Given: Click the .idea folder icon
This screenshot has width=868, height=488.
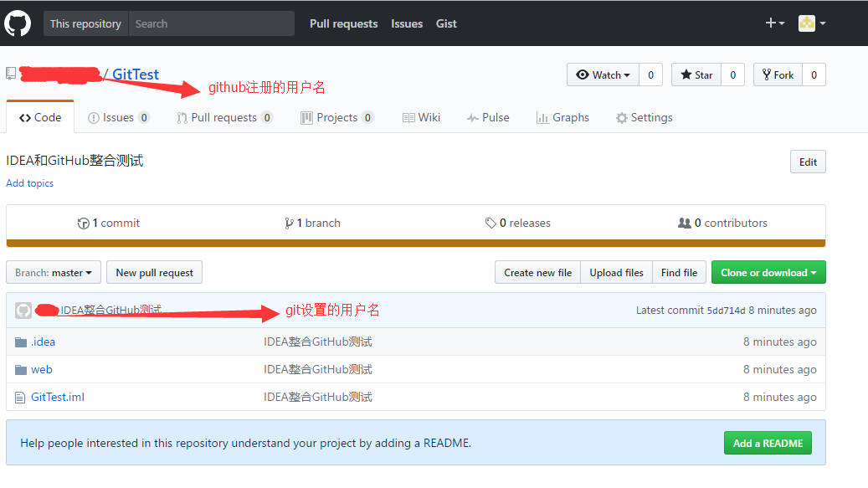Looking at the screenshot, I should 20,342.
